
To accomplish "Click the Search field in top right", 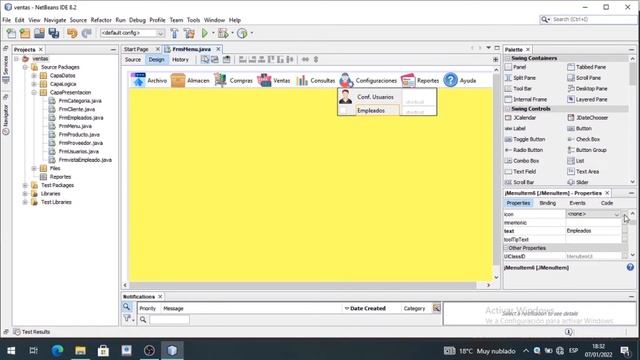I will 588,19.
